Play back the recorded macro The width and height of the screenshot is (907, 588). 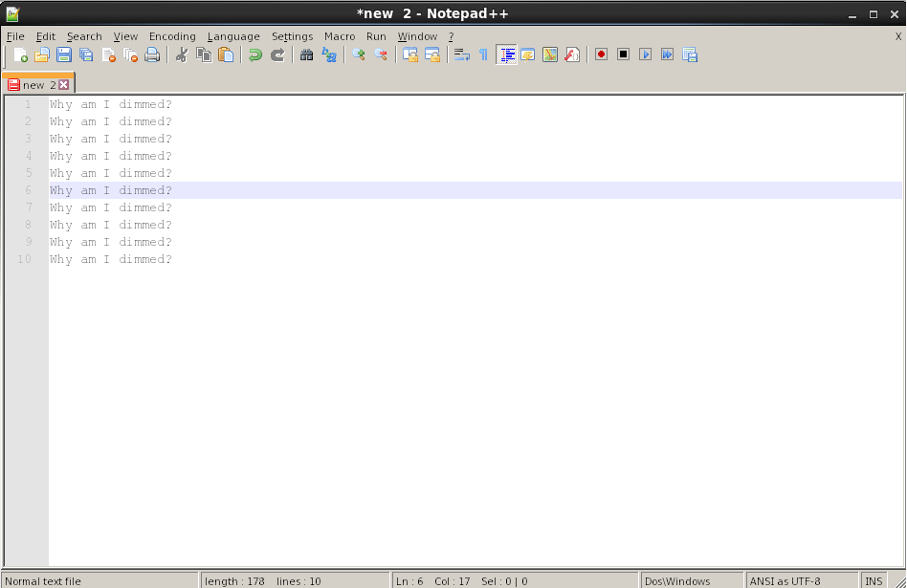(x=645, y=54)
